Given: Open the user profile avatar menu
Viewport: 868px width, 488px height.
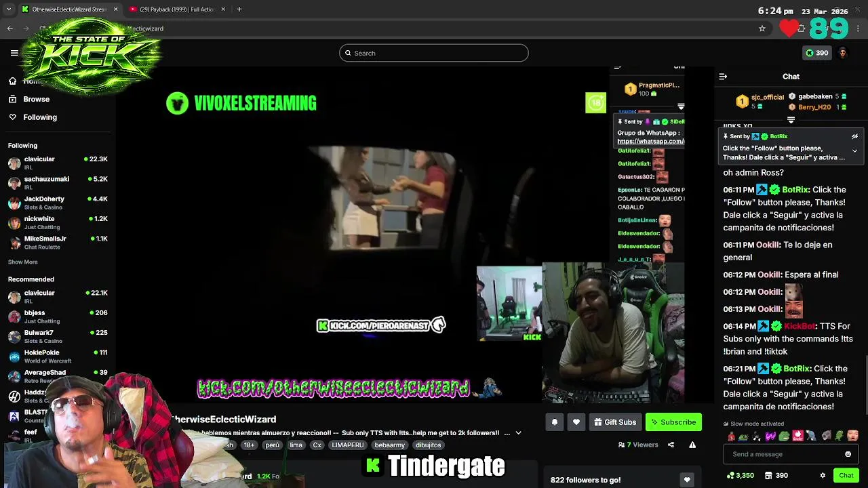Looking at the screenshot, I should point(843,53).
